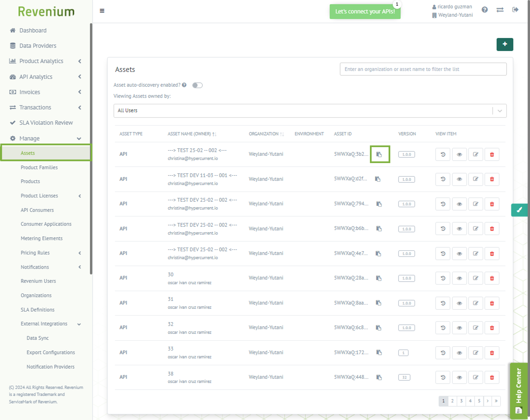Edit the asset named 33

[476, 353]
